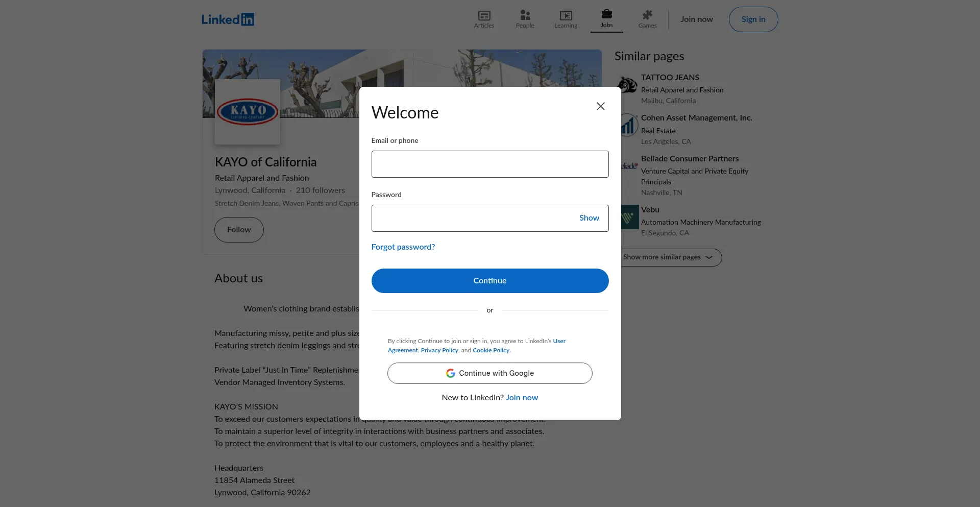Screen dimensions: 980x507
Task: Open the Vebu page
Action: click(650, 210)
